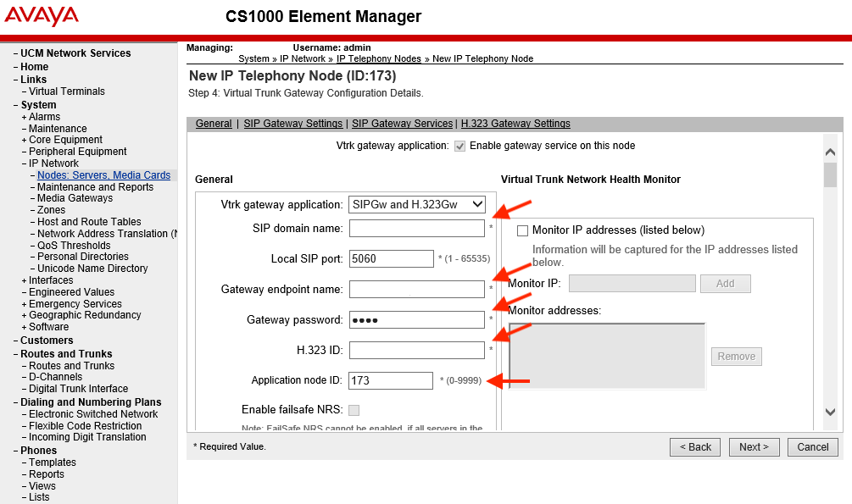The width and height of the screenshot is (852, 504).
Task: Open Dialing and Numbering Plans
Action: point(91,402)
